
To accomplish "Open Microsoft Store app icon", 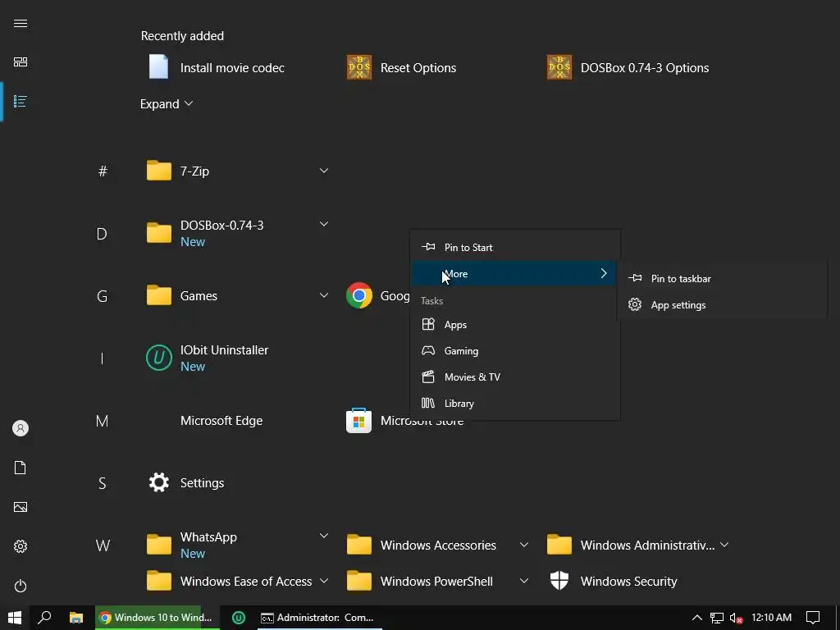I will point(359,421).
